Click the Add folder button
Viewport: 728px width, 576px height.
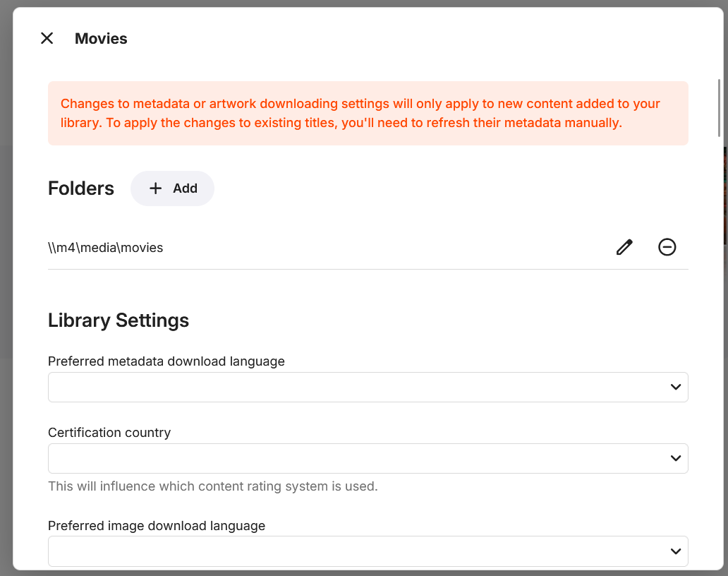172,188
